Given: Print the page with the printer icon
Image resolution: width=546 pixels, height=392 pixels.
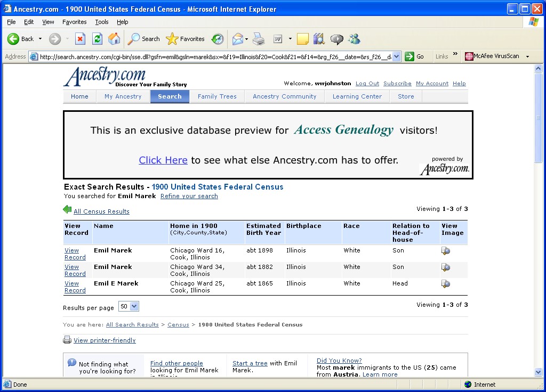Looking at the screenshot, I should [259, 39].
